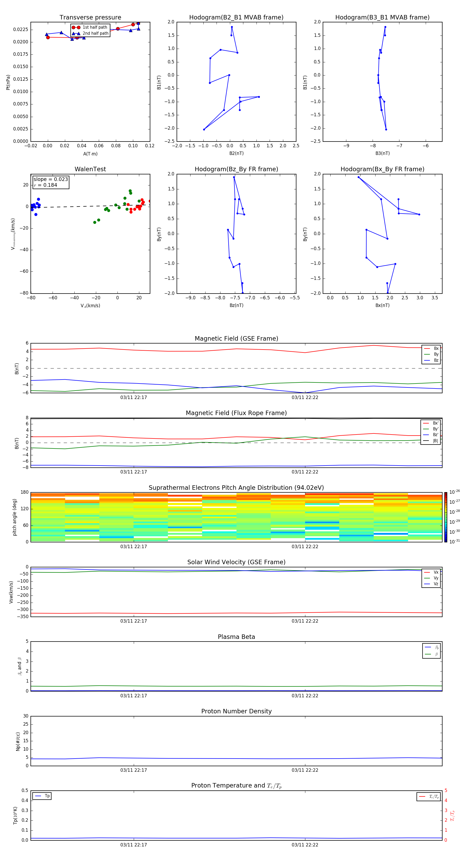
Task: Click the 'Magnetic Field (Flux Rope Frame)' title
Action: point(236,413)
